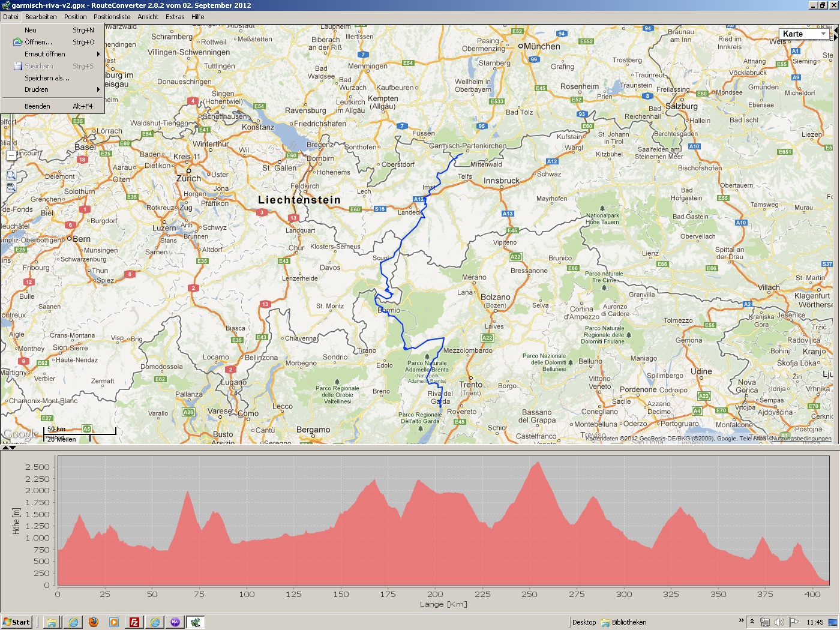Viewport: 840px width, 630px height.
Task: Click the volume speaker tray icon
Action: click(779, 622)
